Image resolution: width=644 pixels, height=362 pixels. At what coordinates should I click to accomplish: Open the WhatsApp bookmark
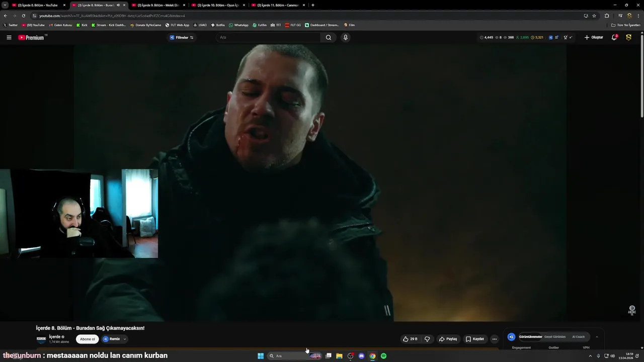point(238,25)
